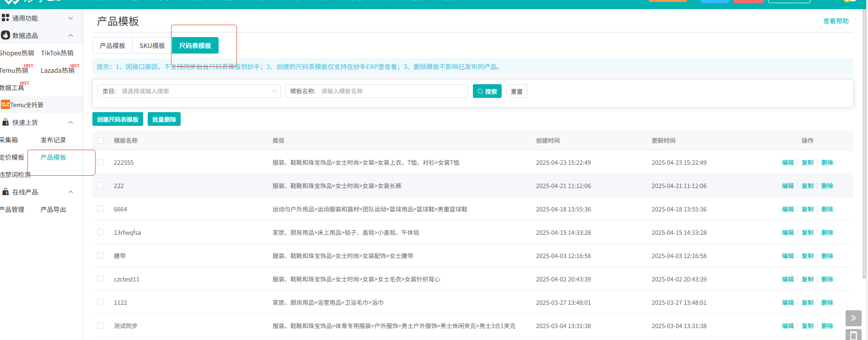Toggle the select-all checkbox in table header
Screen dimensions: 868x340
coord(101,140)
